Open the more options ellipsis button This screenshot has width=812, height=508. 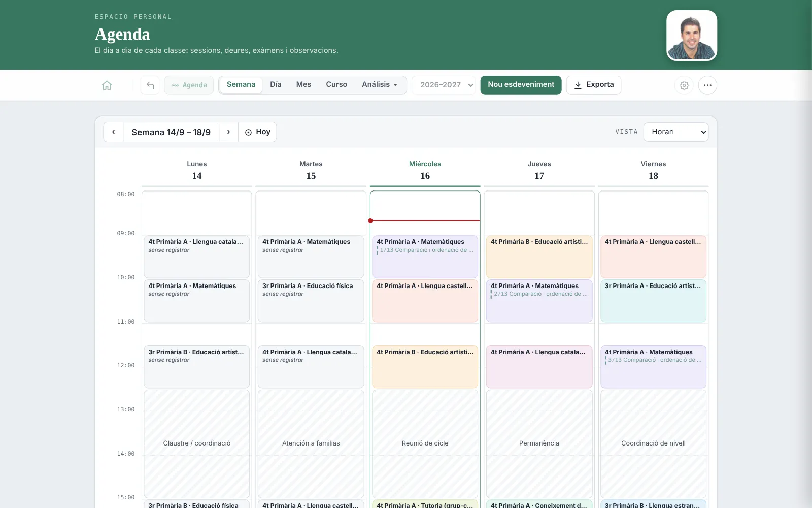tap(707, 85)
